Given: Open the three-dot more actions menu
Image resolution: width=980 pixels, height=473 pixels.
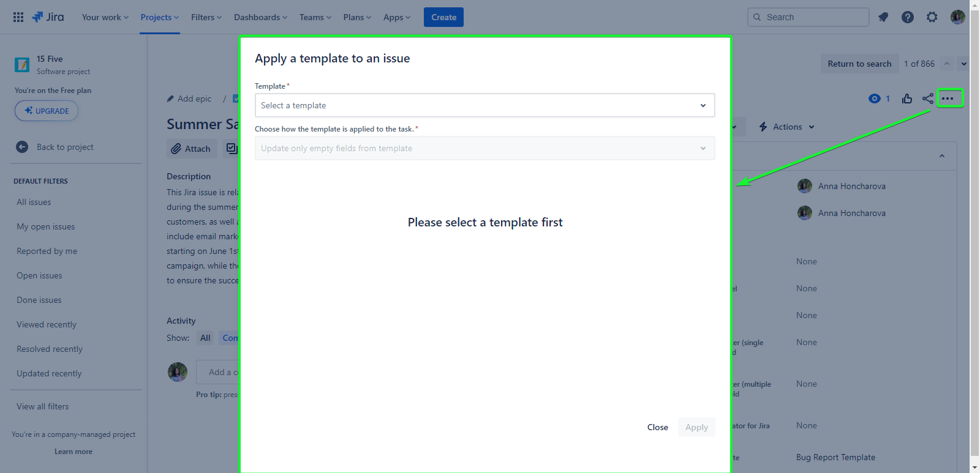Looking at the screenshot, I should (948, 99).
